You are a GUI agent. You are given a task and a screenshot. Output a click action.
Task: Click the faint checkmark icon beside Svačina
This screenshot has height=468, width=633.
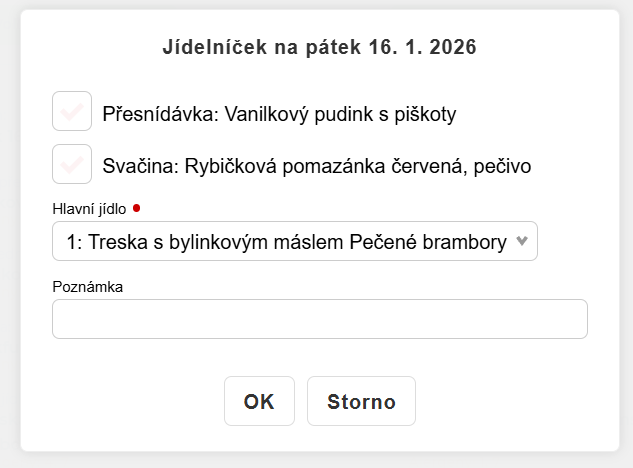click(72, 163)
